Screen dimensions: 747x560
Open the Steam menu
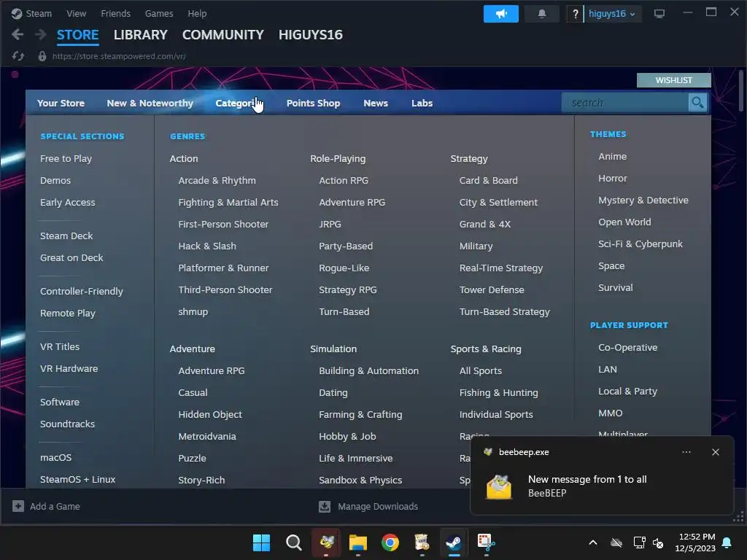click(39, 13)
